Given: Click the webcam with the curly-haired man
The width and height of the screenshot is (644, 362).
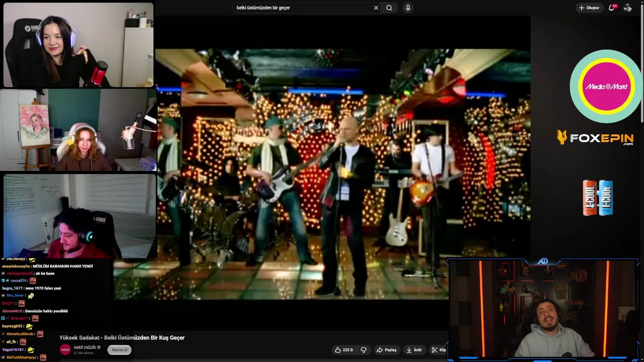Looking at the screenshot, I should pos(80,216).
